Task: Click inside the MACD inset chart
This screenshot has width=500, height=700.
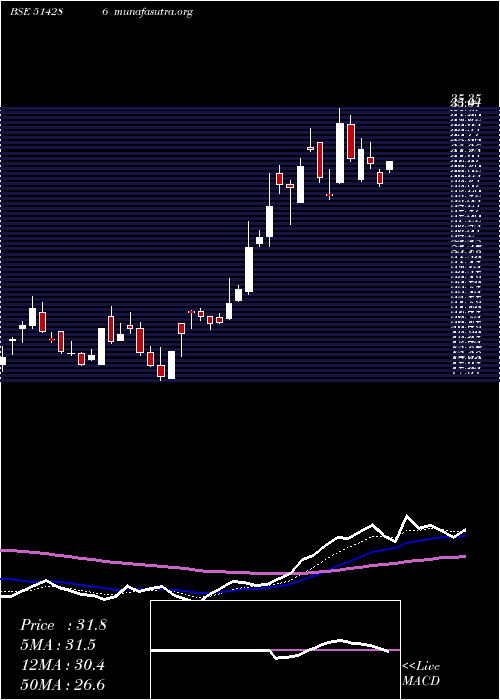Action: [275, 650]
